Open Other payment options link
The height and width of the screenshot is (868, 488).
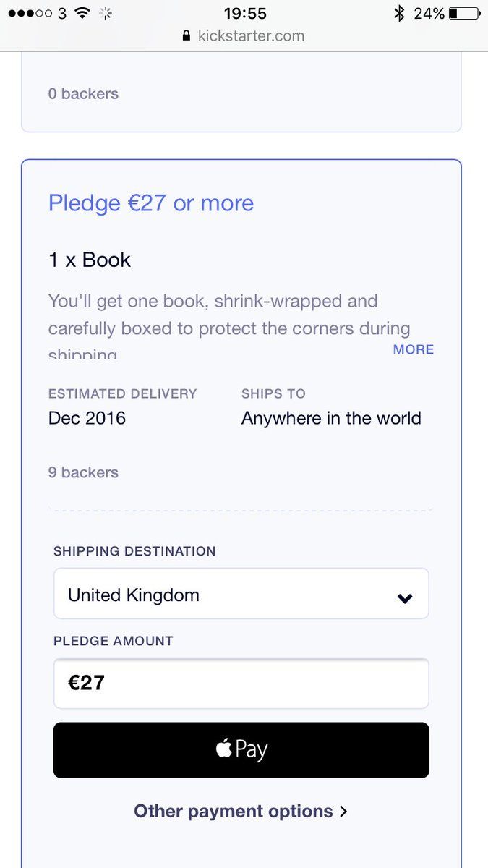tap(233, 812)
